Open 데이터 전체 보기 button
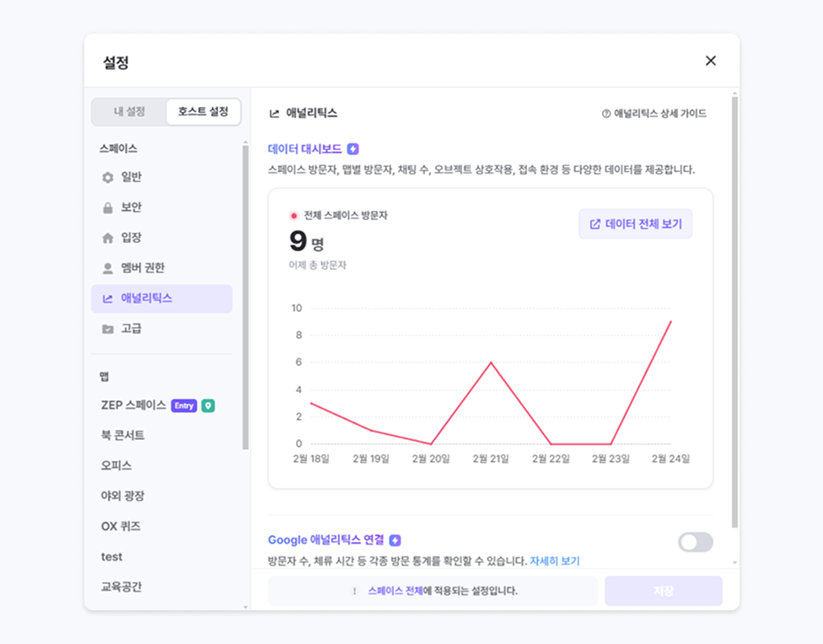 click(635, 224)
